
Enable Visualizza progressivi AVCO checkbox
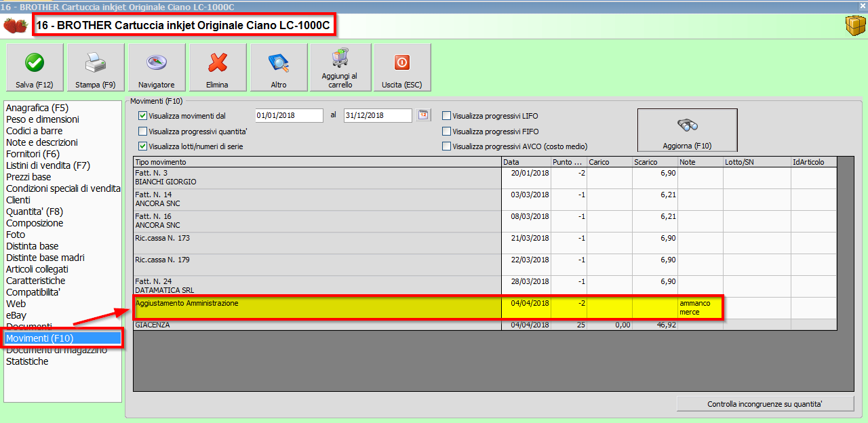point(446,146)
